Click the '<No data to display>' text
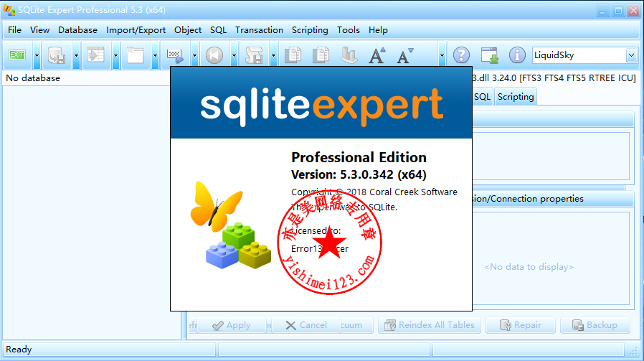 point(529,267)
